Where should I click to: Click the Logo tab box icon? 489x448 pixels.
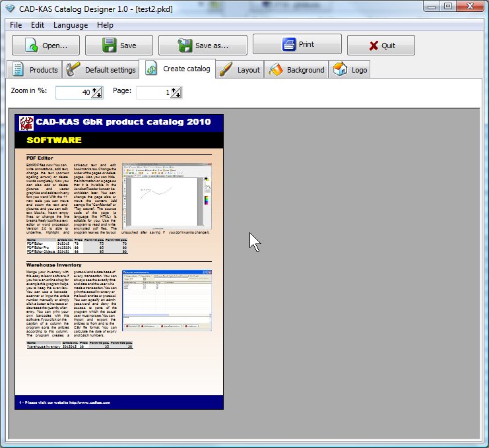(x=340, y=69)
